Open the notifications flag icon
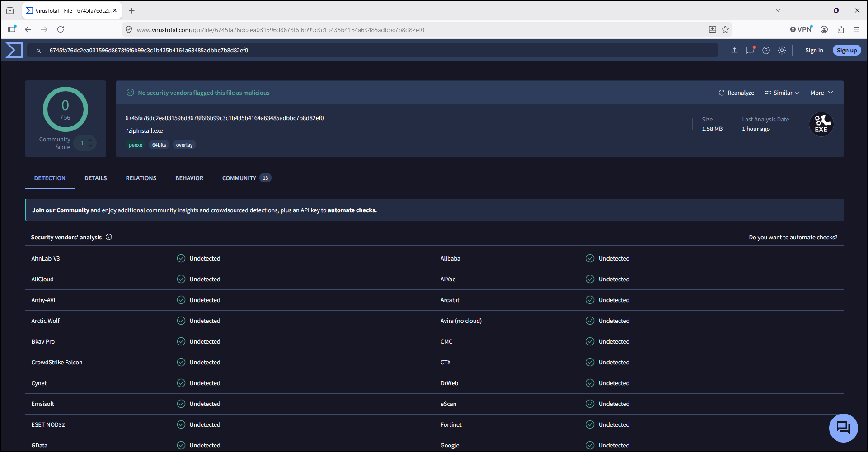The height and width of the screenshot is (452, 868). (751, 50)
